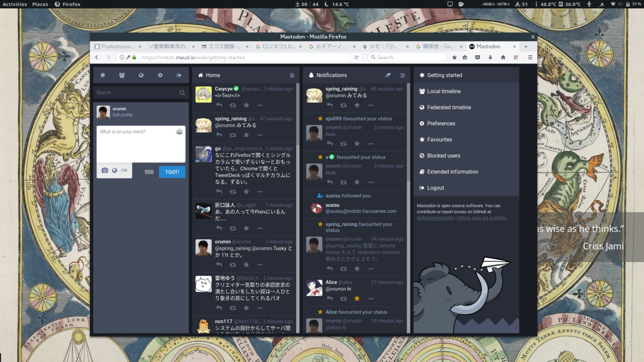
Task: Reply to Alice's hi toot
Action: click(330, 299)
